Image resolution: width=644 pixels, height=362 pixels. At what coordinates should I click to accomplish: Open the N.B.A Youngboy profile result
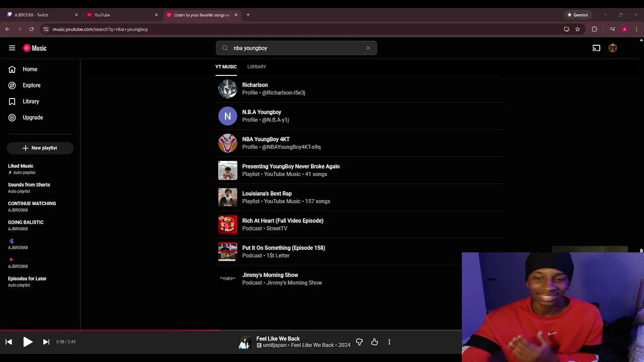pyautogui.click(x=360, y=116)
